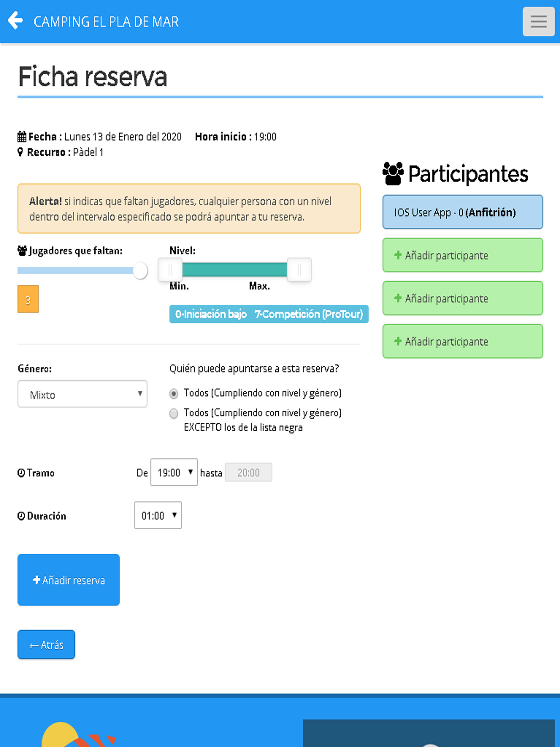Click the IOS User App Anfitrión entry

[463, 212]
